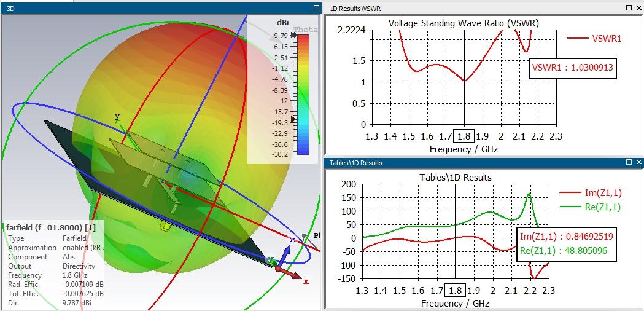Maximize the Tables\1D Results window
Viewport: 644px width, 311px height.
629,162
